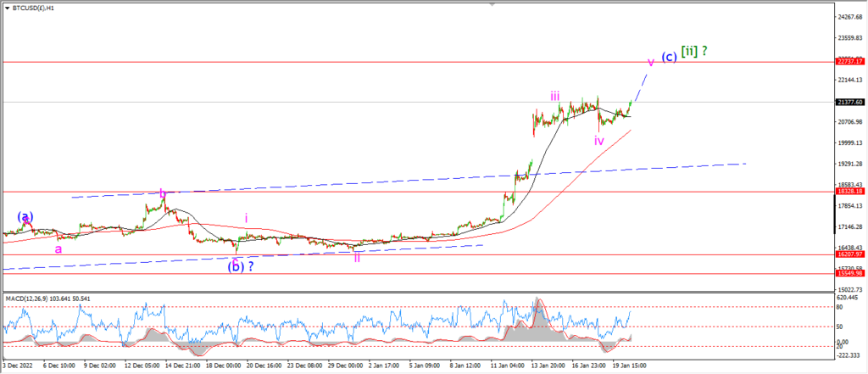
Task: Select the 3 Dec 2022 date label
Action: 17,366
